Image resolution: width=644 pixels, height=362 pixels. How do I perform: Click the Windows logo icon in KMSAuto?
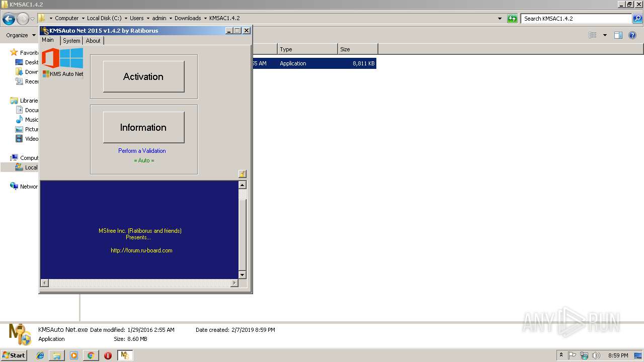coord(72,58)
